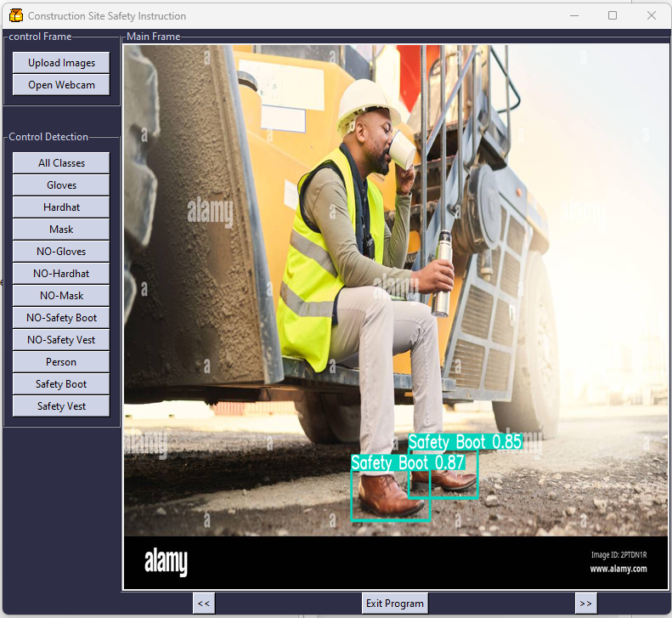Select the All Classes detection filter
The image size is (672, 618).
point(61,163)
